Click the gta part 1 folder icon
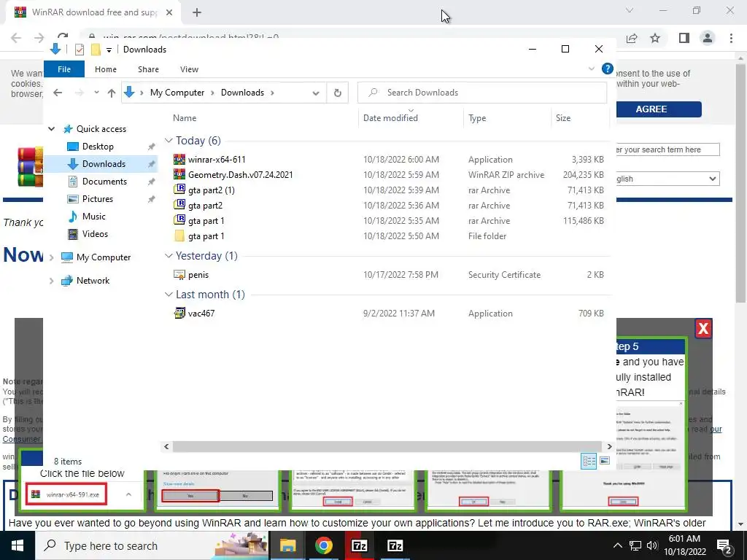The width and height of the screenshot is (747, 560). (x=179, y=236)
